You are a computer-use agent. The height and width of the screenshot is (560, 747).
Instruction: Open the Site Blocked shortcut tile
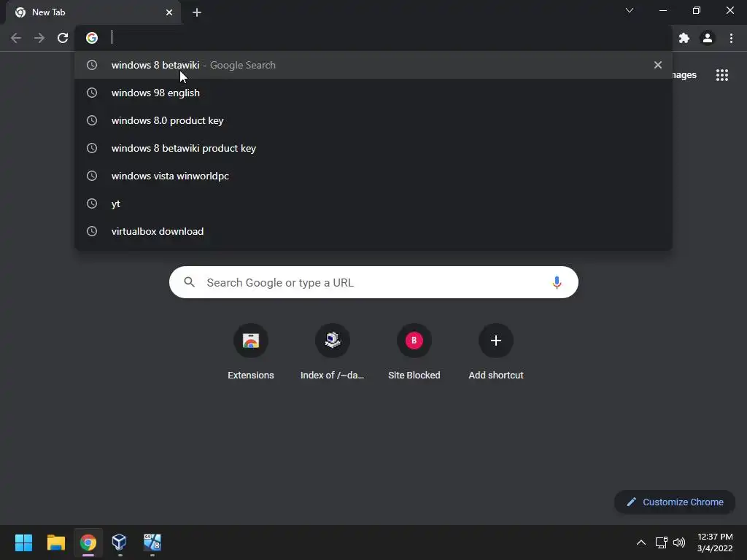[x=414, y=352]
